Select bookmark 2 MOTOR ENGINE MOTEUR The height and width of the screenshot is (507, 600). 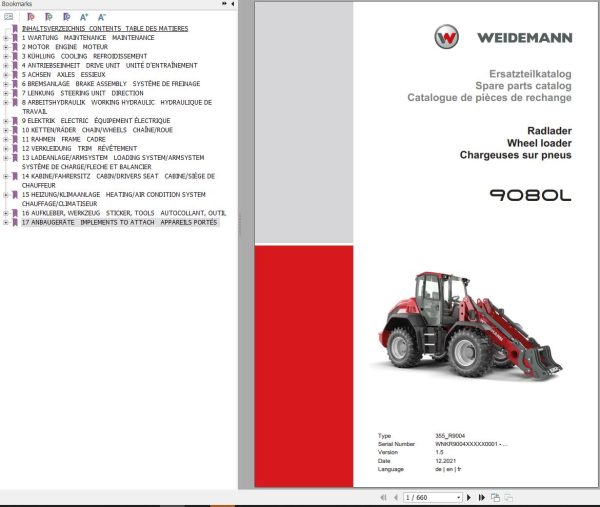pos(65,47)
